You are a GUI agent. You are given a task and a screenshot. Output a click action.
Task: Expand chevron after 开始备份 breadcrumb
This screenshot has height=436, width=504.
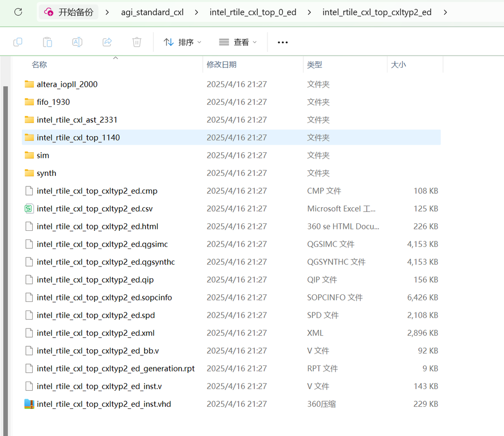[x=107, y=12]
